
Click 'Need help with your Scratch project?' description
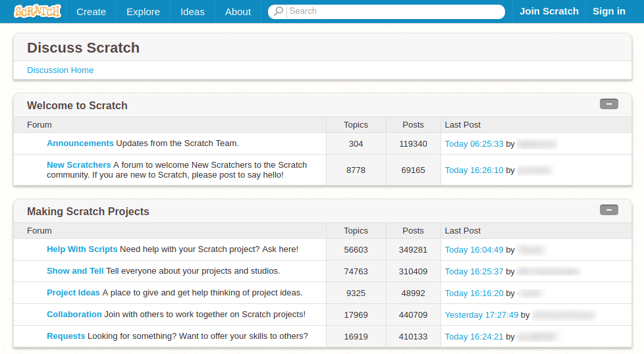[190, 249]
